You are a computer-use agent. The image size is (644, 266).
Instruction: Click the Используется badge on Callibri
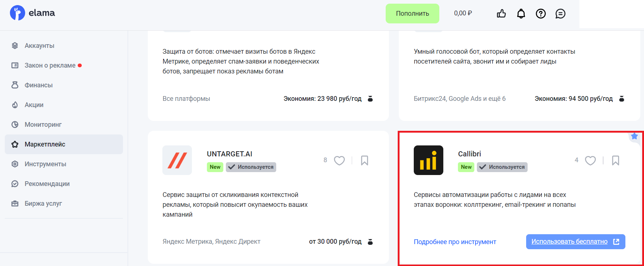502,167
